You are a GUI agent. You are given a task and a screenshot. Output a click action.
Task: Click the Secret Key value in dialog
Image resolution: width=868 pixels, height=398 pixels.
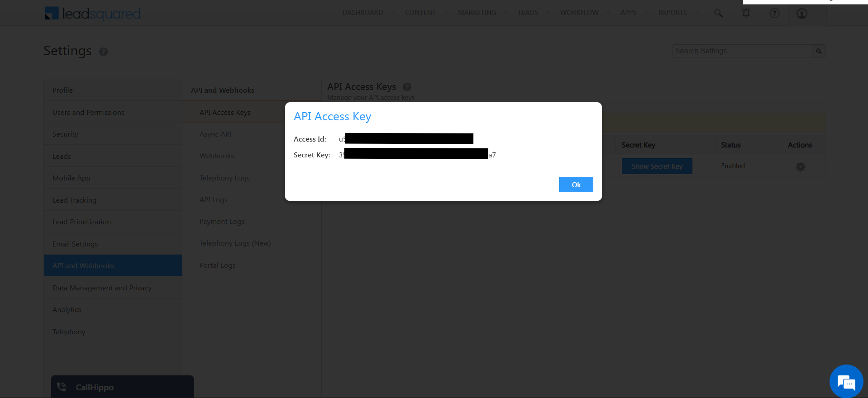[417, 154]
